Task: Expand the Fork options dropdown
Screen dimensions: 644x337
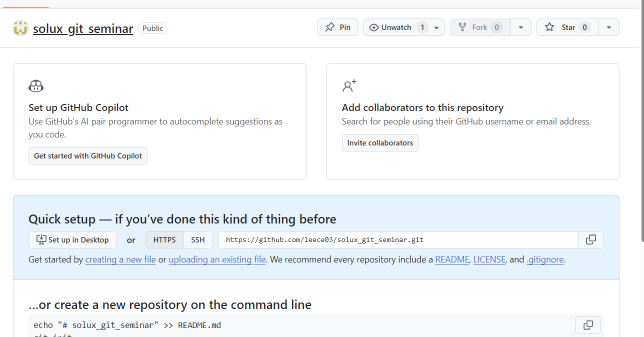Action: point(521,27)
